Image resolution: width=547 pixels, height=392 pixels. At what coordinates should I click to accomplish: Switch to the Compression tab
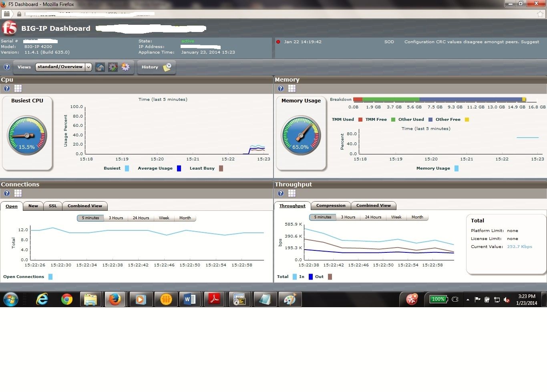(x=331, y=206)
